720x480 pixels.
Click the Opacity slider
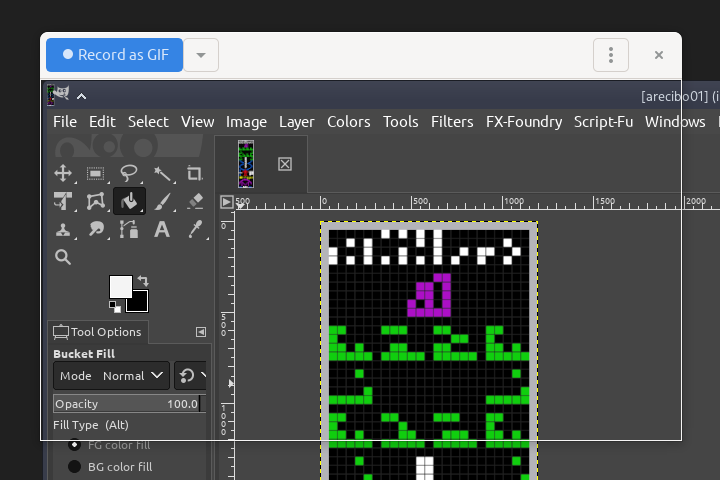tap(129, 404)
